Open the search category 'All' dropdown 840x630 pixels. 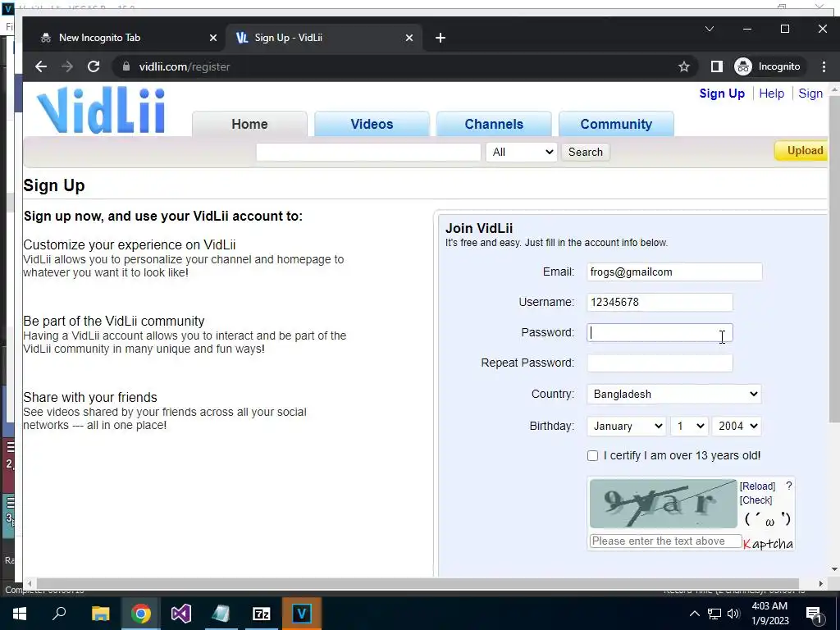tap(522, 152)
